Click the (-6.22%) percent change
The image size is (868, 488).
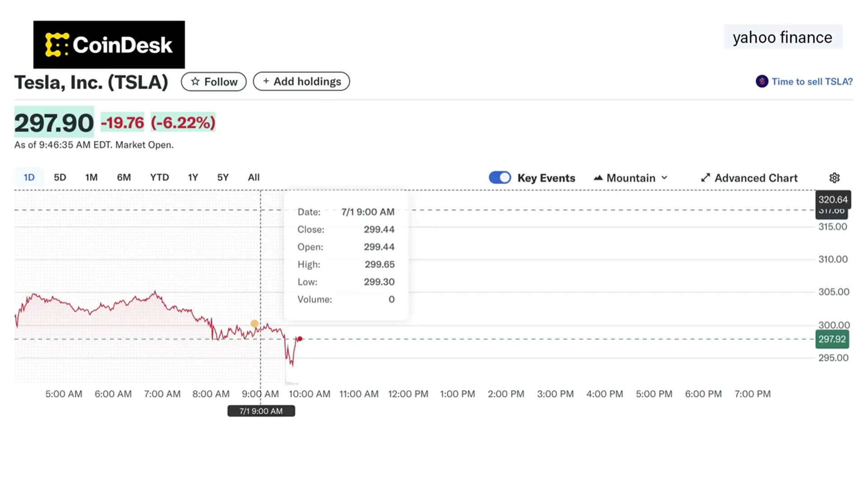tap(183, 122)
